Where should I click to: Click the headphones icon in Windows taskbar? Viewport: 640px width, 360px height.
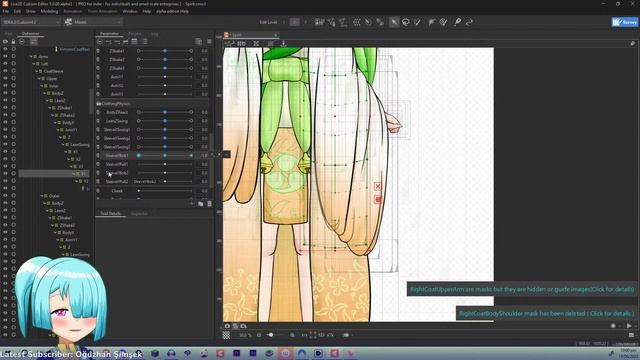point(171,353)
